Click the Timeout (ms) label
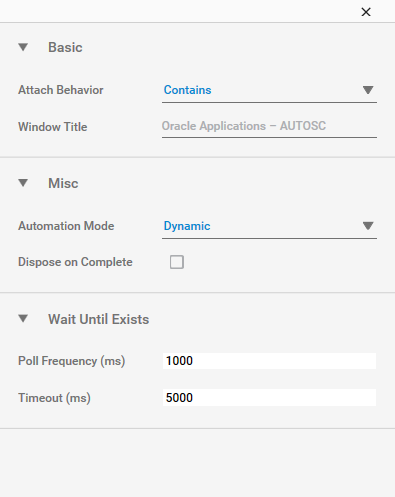This screenshot has height=497, width=395. click(54, 398)
